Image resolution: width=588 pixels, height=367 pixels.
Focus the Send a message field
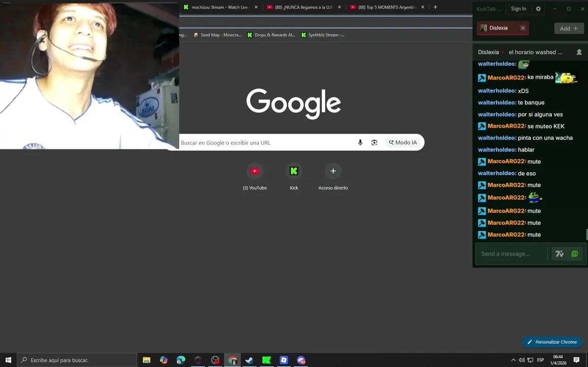[x=512, y=254]
